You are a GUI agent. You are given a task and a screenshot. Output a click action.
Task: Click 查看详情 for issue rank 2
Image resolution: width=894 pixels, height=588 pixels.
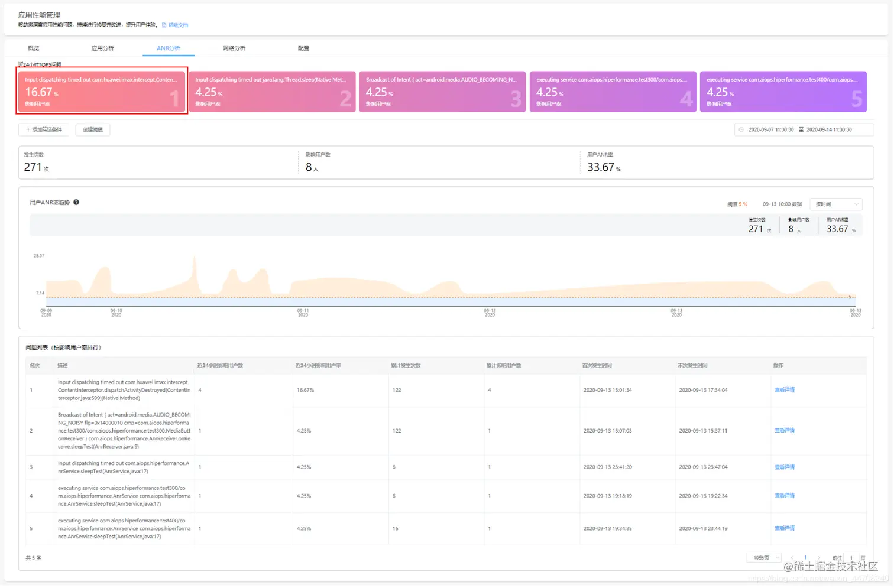pos(785,430)
